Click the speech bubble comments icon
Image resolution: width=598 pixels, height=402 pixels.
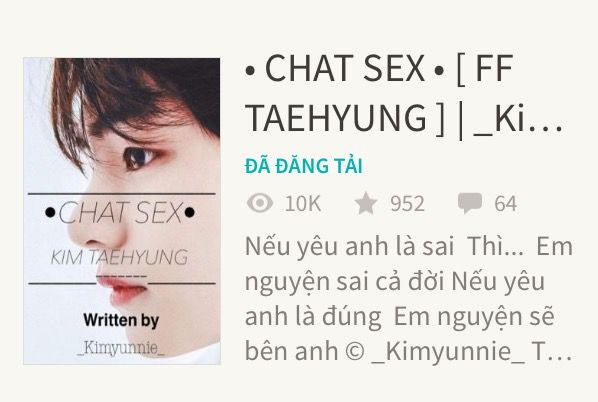(x=469, y=203)
